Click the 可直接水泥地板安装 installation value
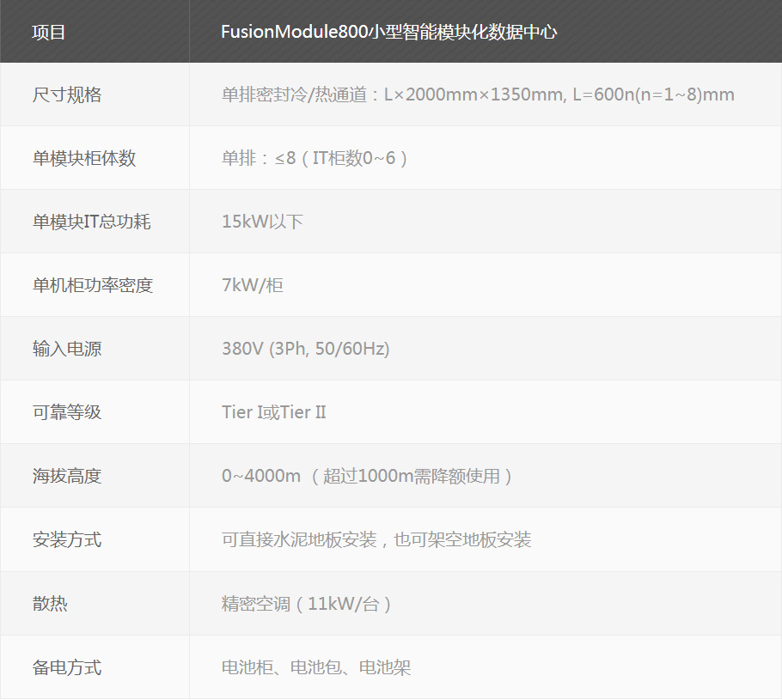The image size is (782, 700). [376, 539]
